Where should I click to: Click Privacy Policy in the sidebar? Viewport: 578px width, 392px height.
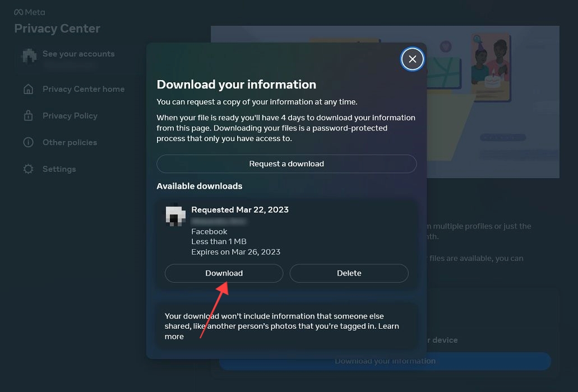point(70,115)
